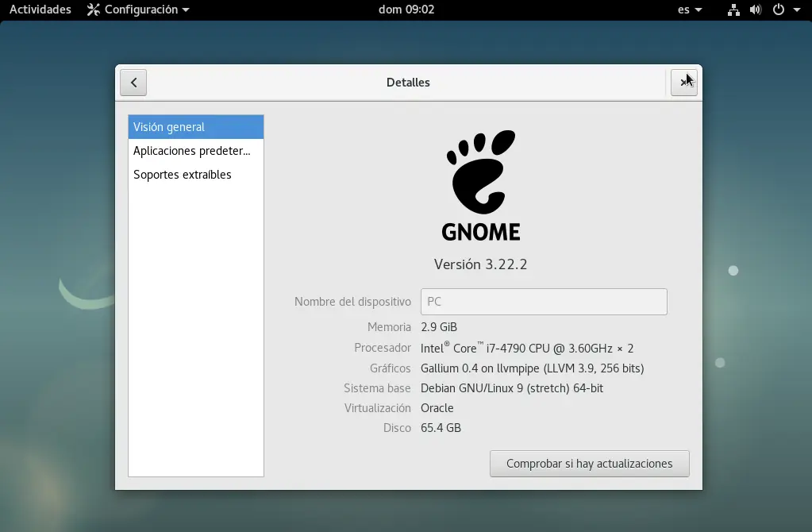Click the Nombre del dispositivo label

coord(352,302)
